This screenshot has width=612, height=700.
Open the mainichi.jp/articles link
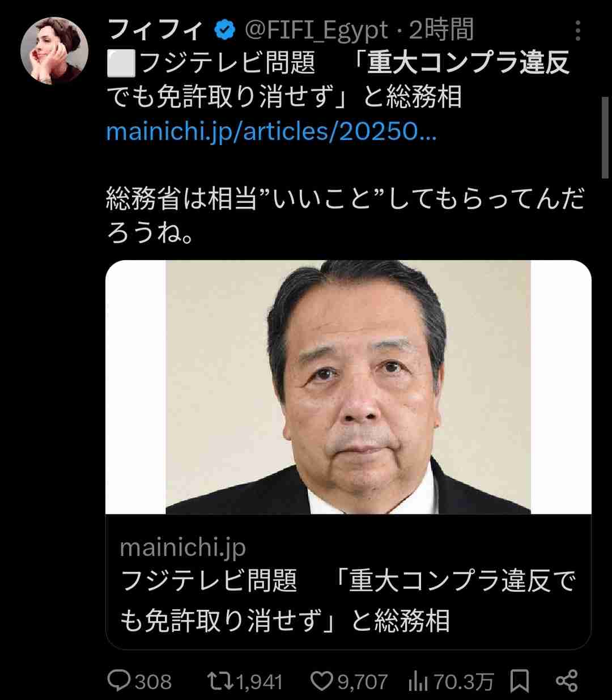coord(271,131)
